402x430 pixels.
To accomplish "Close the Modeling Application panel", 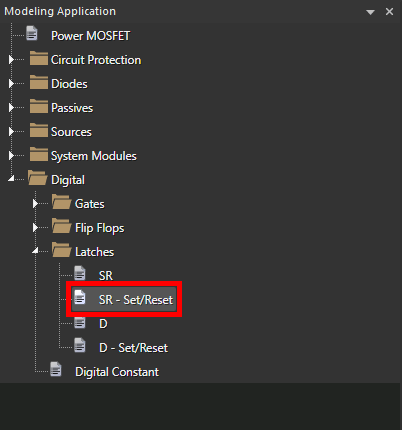I will pyautogui.click(x=389, y=12).
